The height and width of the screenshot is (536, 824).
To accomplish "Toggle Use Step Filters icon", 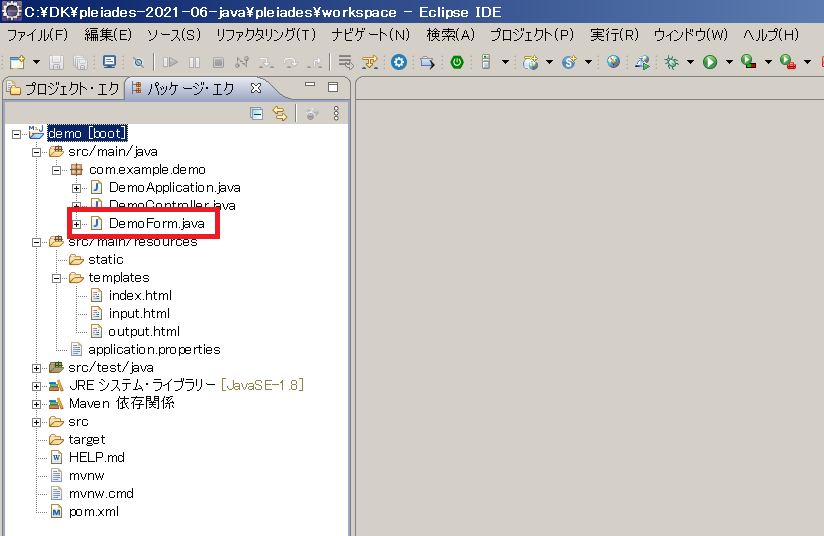I will pyautogui.click(x=370, y=62).
